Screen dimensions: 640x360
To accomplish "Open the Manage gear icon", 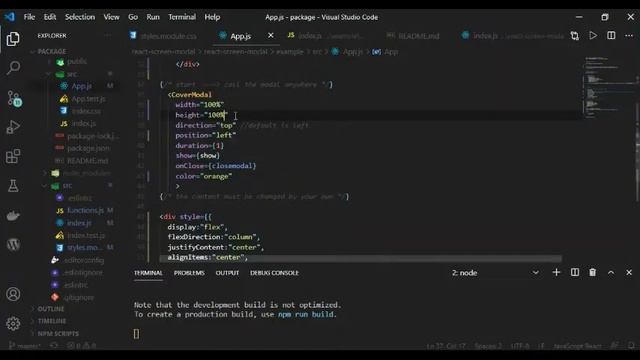I will click(13, 324).
